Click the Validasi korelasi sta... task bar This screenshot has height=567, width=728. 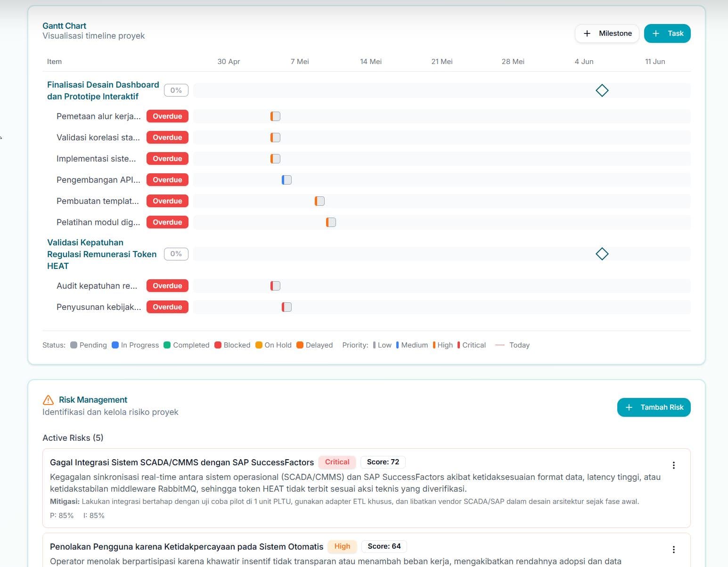[275, 138]
